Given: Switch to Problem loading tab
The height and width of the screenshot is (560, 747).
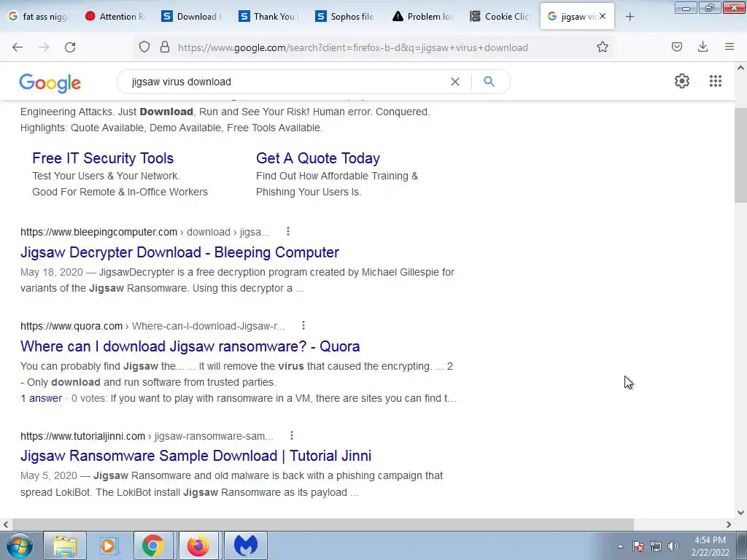Looking at the screenshot, I should 424,17.
